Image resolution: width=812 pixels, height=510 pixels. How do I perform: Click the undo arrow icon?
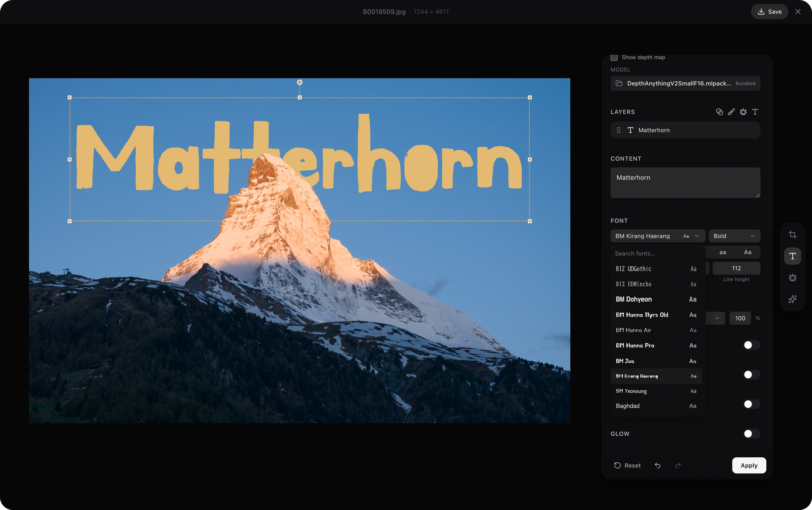click(x=658, y=465)
